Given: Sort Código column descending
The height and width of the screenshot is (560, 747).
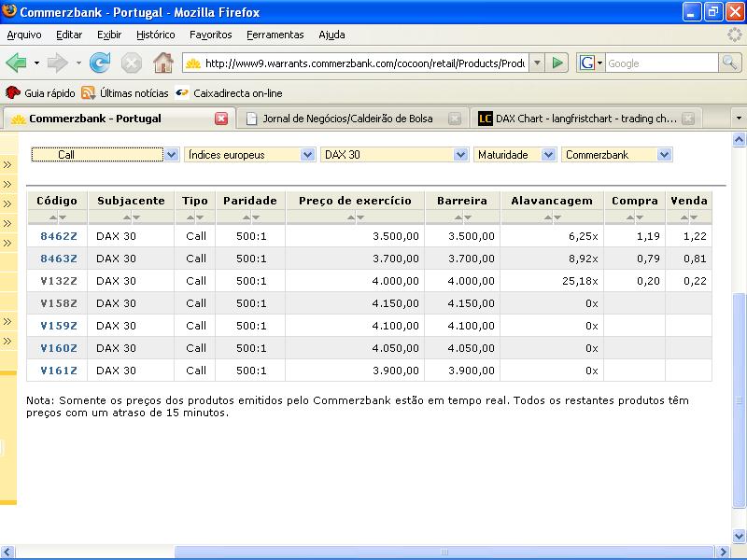Looking at the screenshot, I should tap(63, 217).
